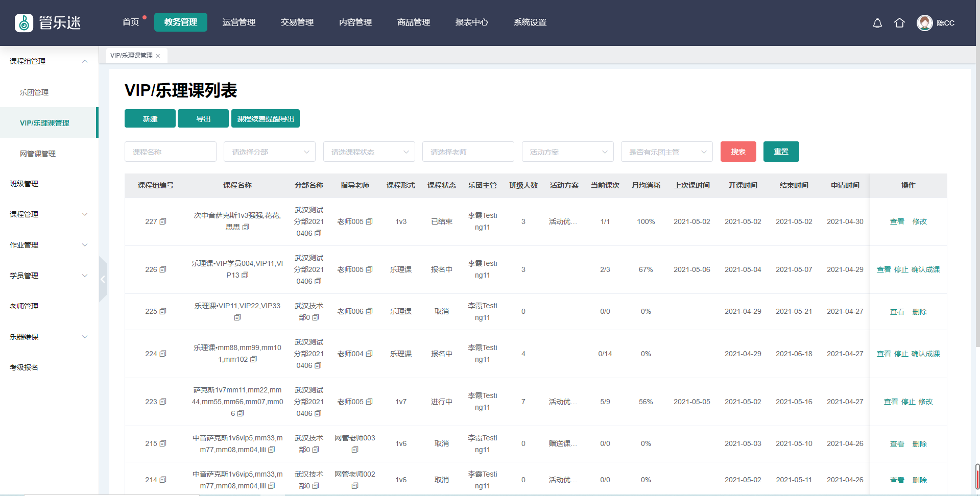Click the user avatar for 陈CC
The width and height of the screenshot is (980, 496).
924,23
